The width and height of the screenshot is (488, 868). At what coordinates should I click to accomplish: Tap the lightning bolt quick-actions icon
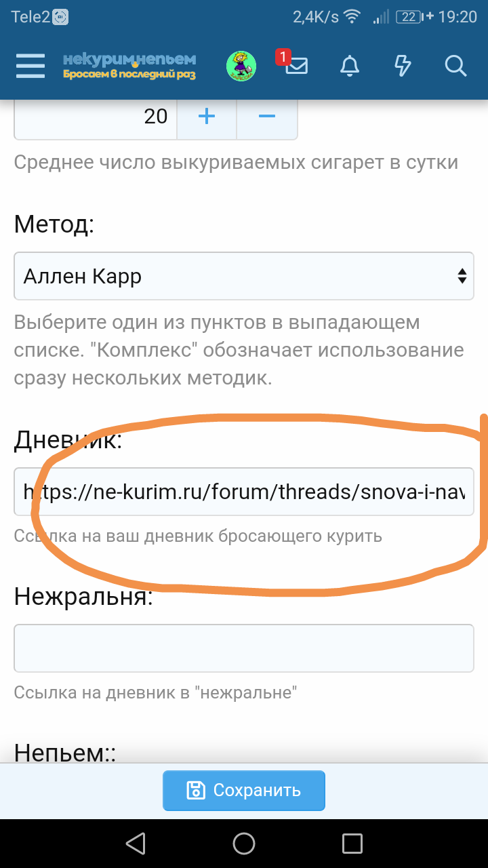pyautogui.click(x=402, y=66)
